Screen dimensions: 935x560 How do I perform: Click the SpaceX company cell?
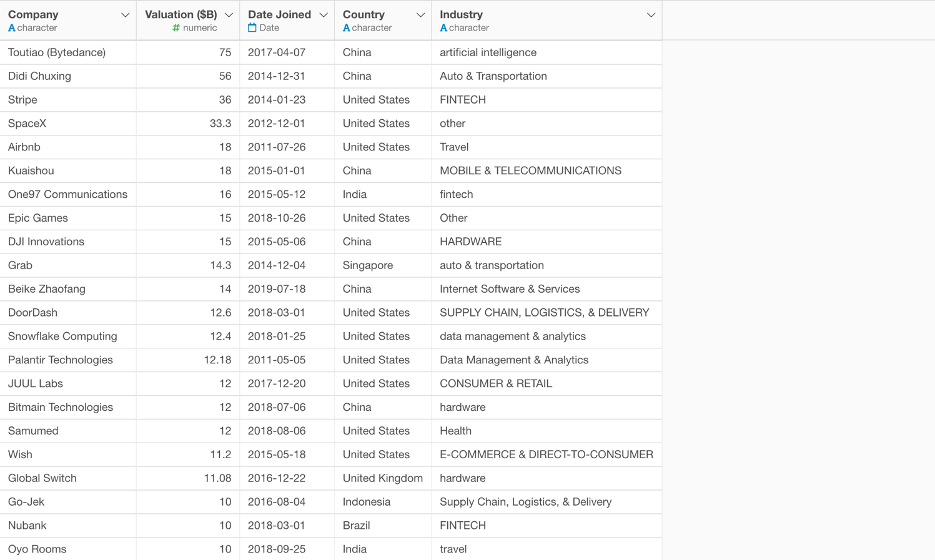[x=68, y=124]
